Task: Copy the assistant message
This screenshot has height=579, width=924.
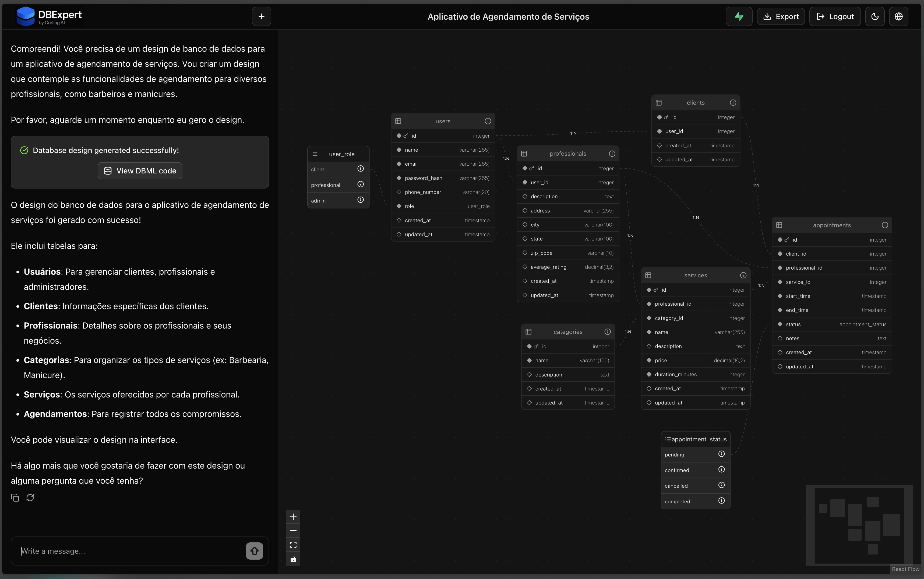Action: pyautogui.click(x=15, y=497)
